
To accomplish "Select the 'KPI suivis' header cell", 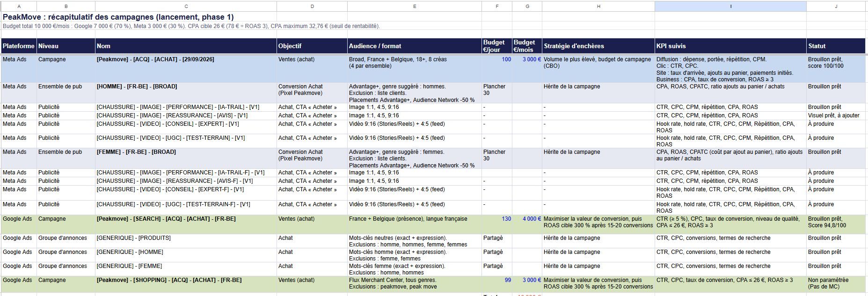I will pyautogui.click(x=730, y=46).
